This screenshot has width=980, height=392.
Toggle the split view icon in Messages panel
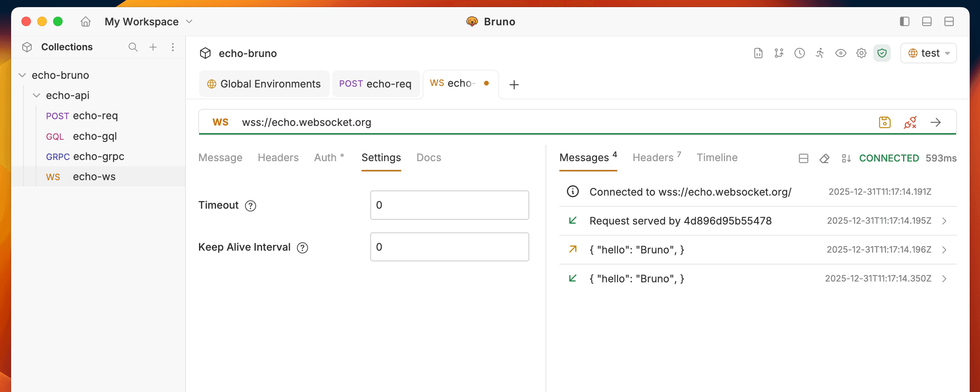803,158
